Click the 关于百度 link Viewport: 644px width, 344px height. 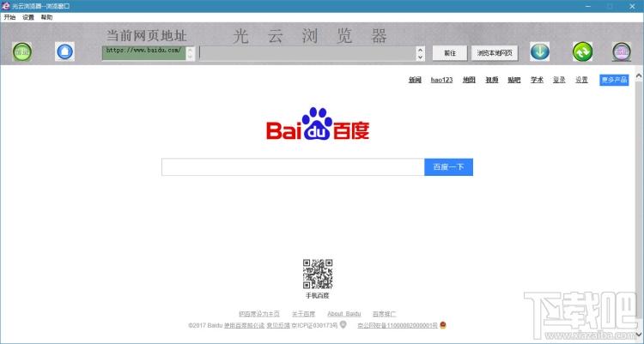(x=303, y=314)
